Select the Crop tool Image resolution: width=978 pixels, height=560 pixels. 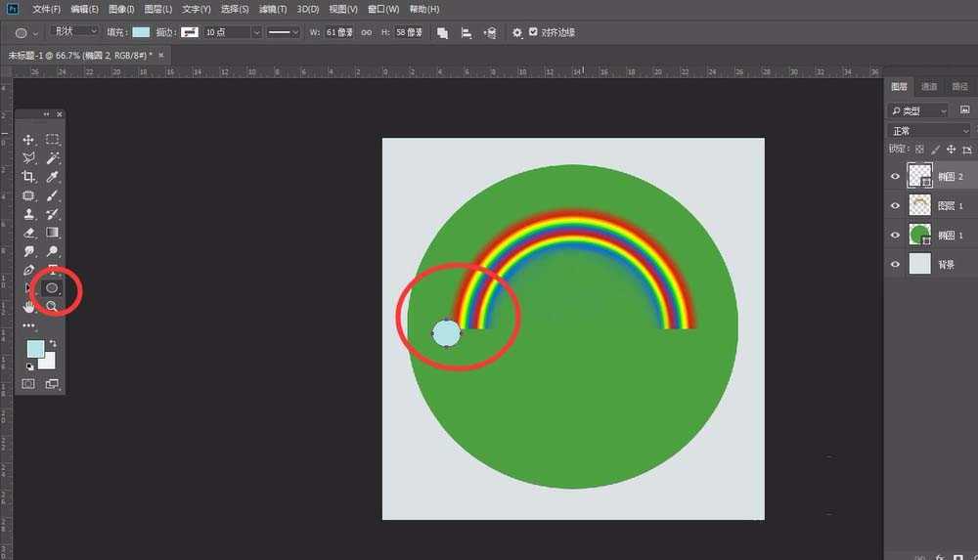click(x=28, y=177)
